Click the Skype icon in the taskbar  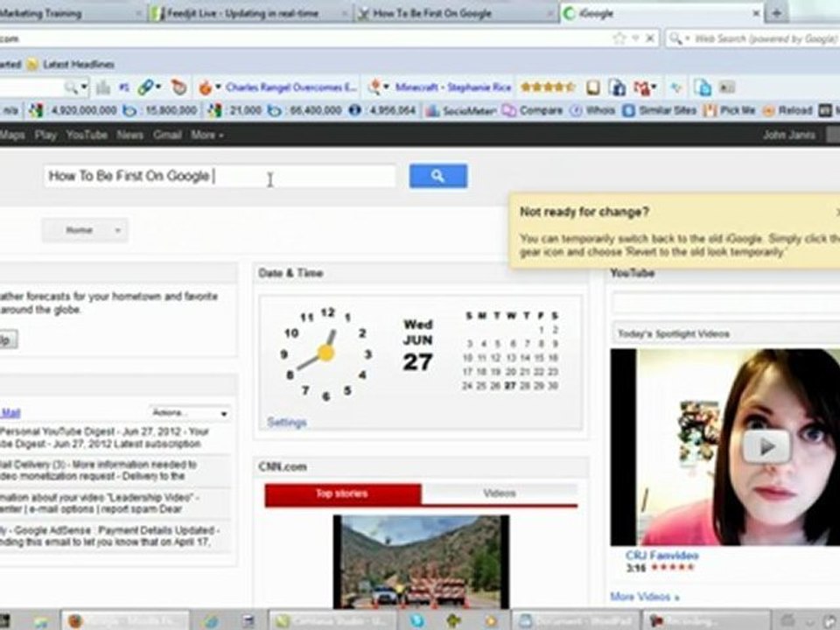[x=416, y=620]
